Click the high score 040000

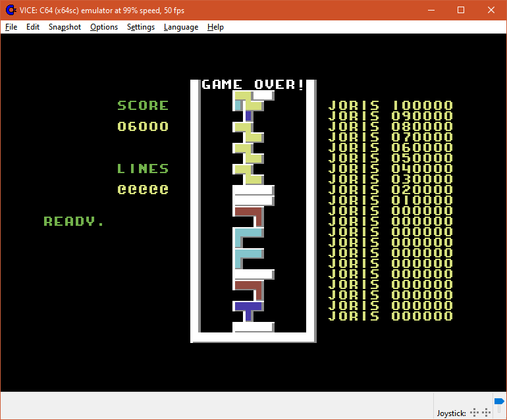(422, 169)
